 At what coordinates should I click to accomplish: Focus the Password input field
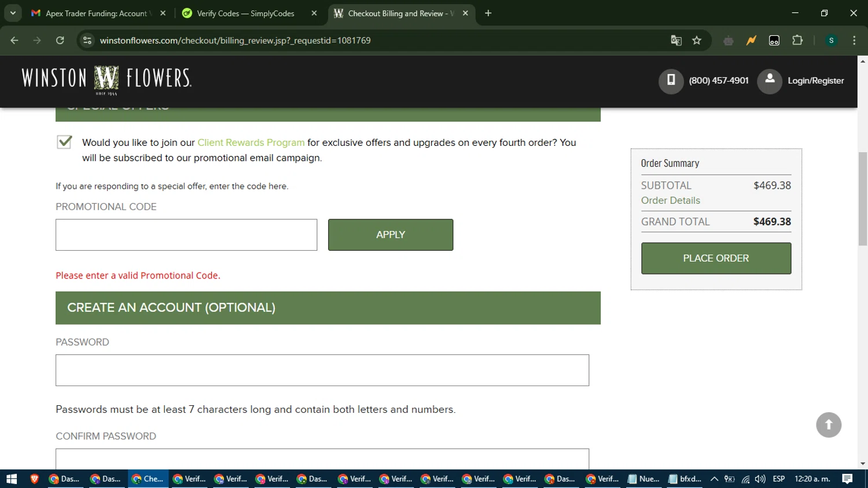(322, 370)
